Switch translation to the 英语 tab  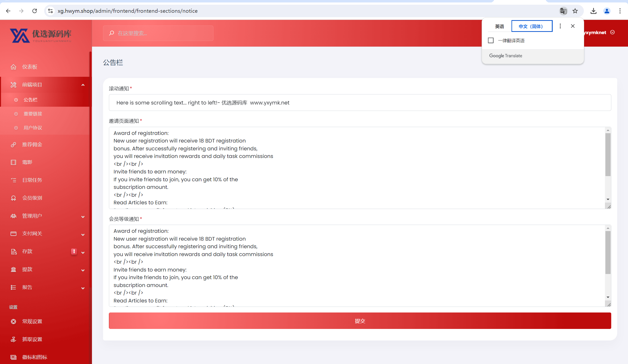click(x=499, y=26)
